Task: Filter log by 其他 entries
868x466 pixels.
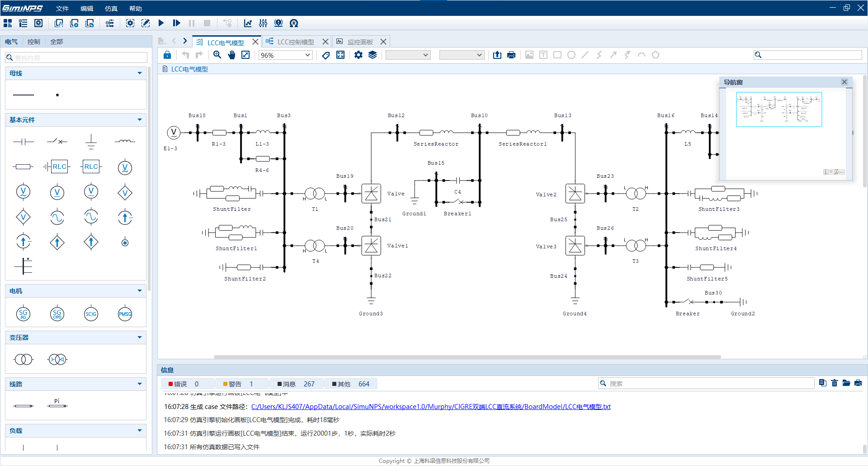Action: pos(350,384)
